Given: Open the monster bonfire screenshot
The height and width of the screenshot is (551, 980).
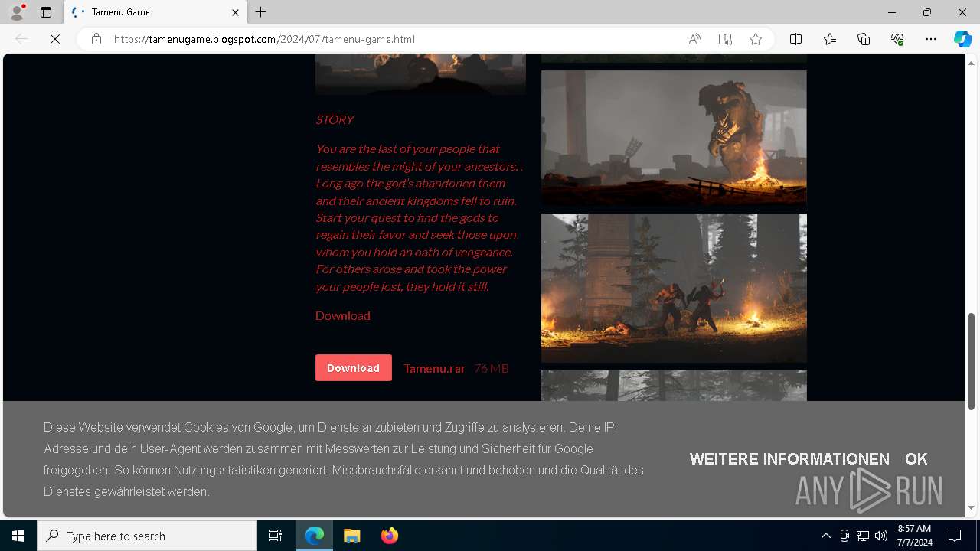Looking at the screenshot, I should pos(674,138).
